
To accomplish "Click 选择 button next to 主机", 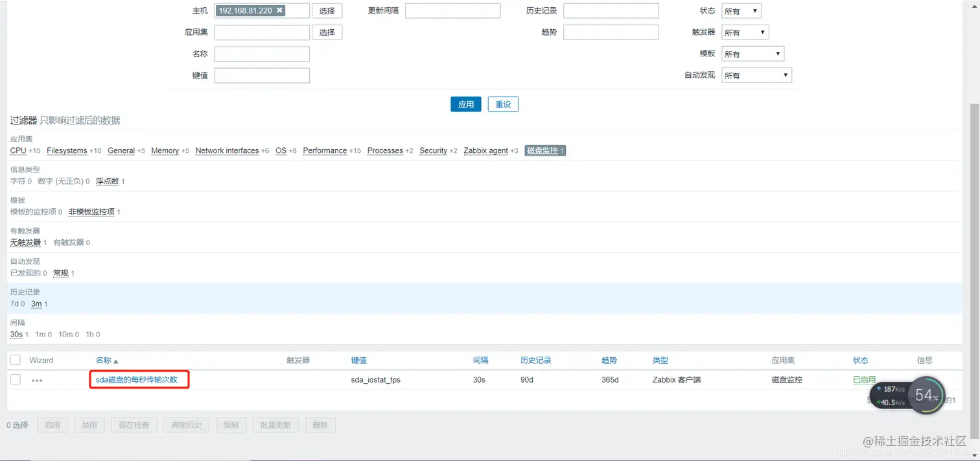I will pos(327,11).
